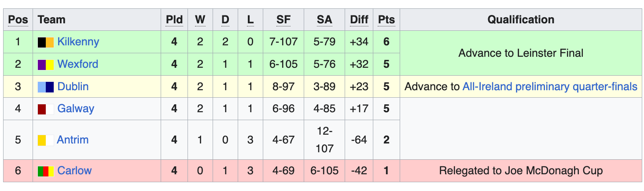This screenshot has height=191, width=644.
Task: Go to the Antrim team link
Action: 73,140
